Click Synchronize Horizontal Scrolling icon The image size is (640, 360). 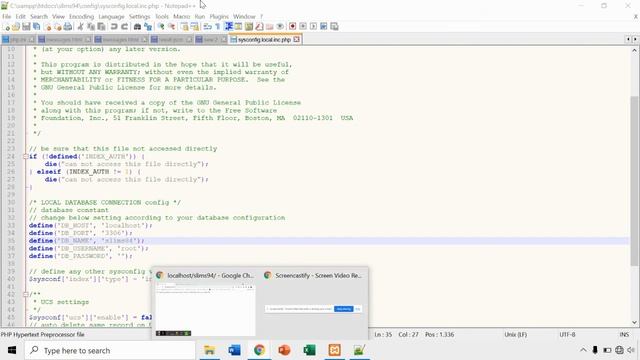pos(195,27)
